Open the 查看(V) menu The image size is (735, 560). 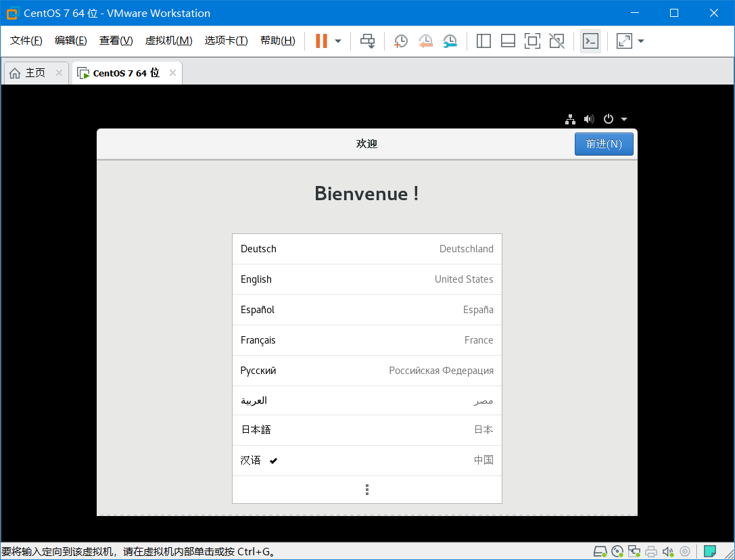click(x=116, y=41)
